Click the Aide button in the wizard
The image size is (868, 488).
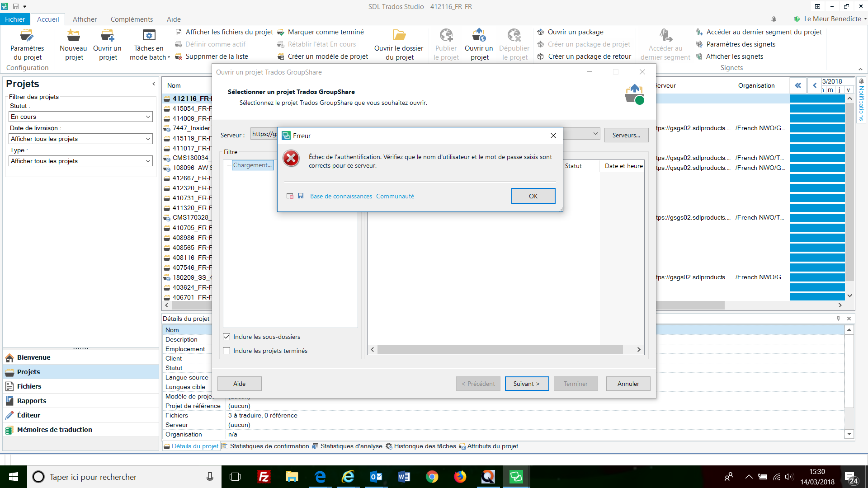click(x=239, y=384)
